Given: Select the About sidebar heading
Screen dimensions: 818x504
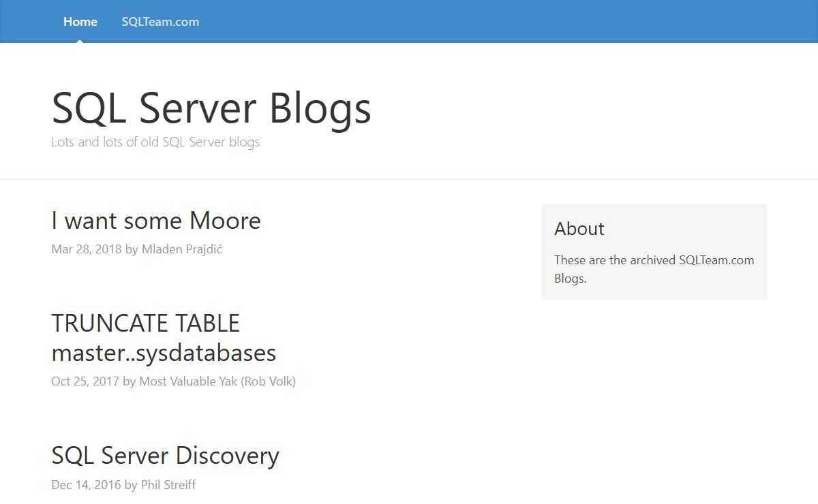Looking at the screenshot, I should coord(579,229).
